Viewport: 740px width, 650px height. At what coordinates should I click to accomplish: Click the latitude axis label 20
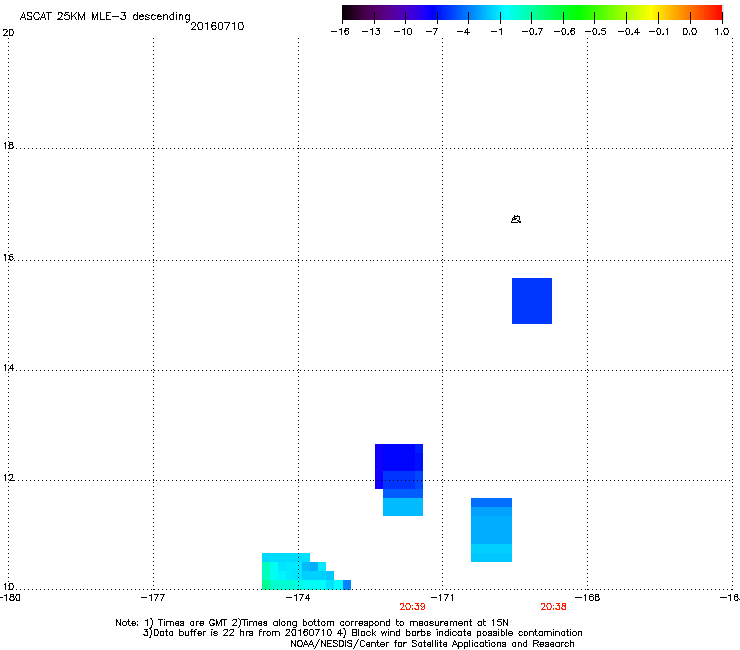tap(8, 33)
